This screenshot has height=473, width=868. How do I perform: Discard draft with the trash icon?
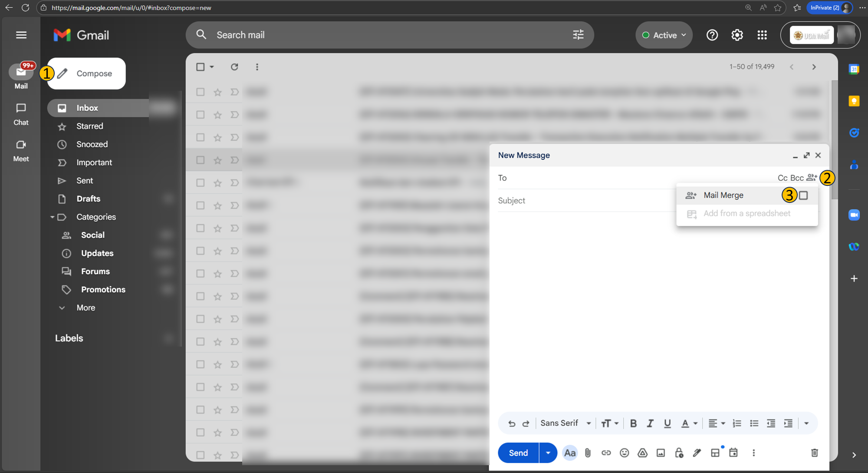(x=815, y=453)
